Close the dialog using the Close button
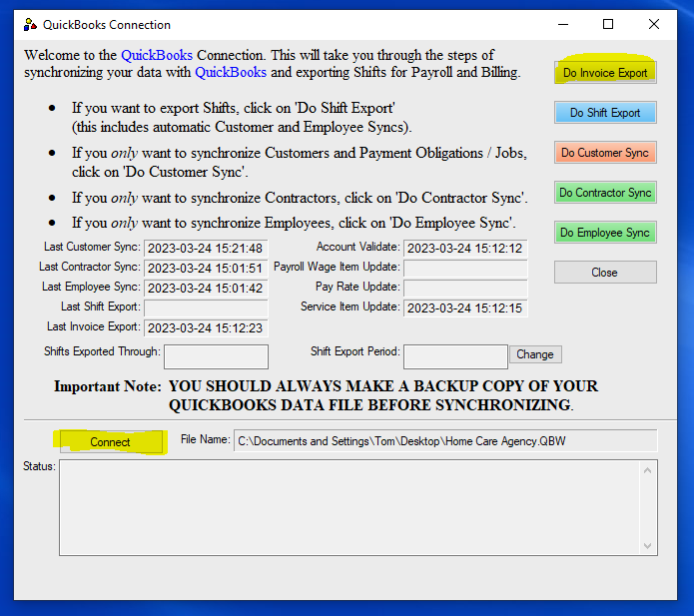 [605, 273]
